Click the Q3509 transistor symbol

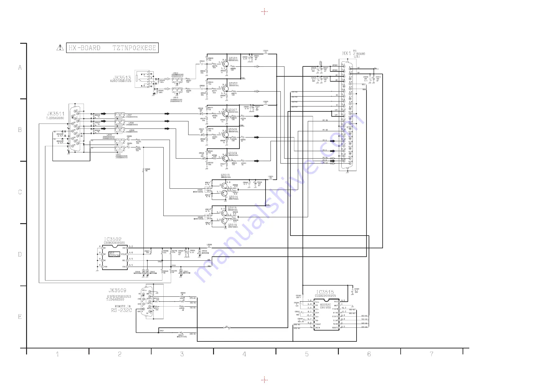[x=225, y=159]
